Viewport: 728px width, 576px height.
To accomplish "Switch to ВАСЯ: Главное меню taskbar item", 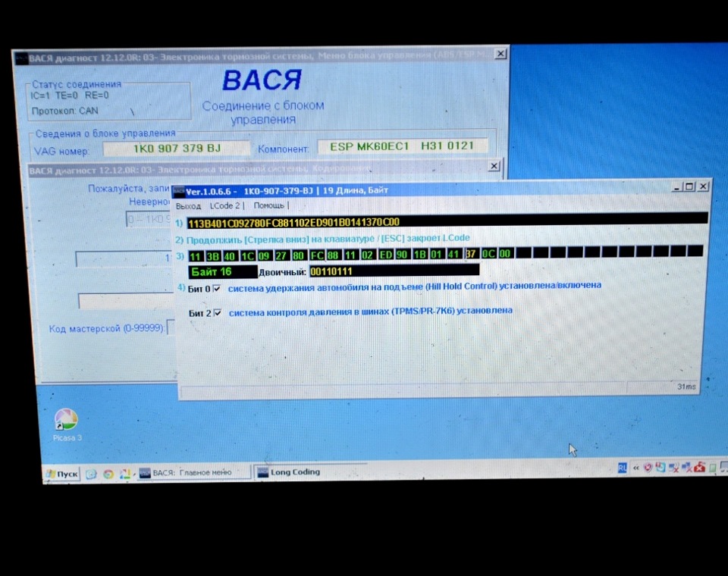I will (x=193, y=472).
